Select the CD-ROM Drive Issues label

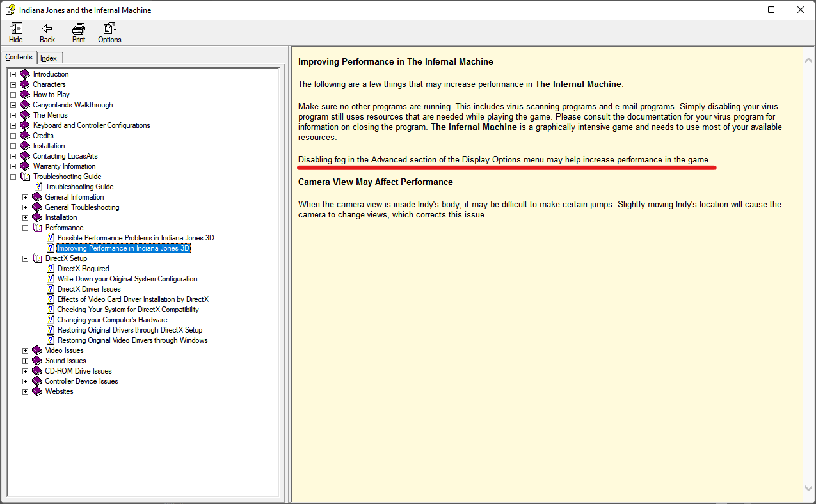point(78,371)
